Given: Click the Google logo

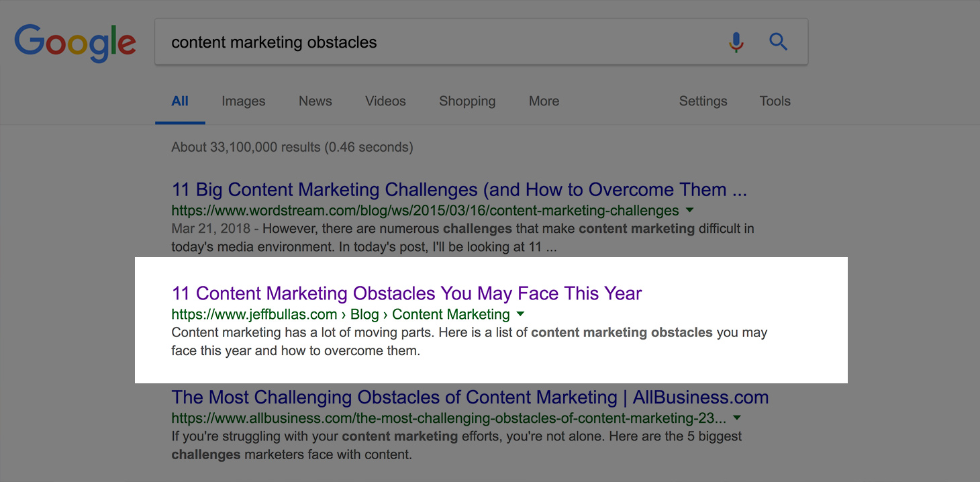Looking at the screenshot, I should [x=75, y=43].
